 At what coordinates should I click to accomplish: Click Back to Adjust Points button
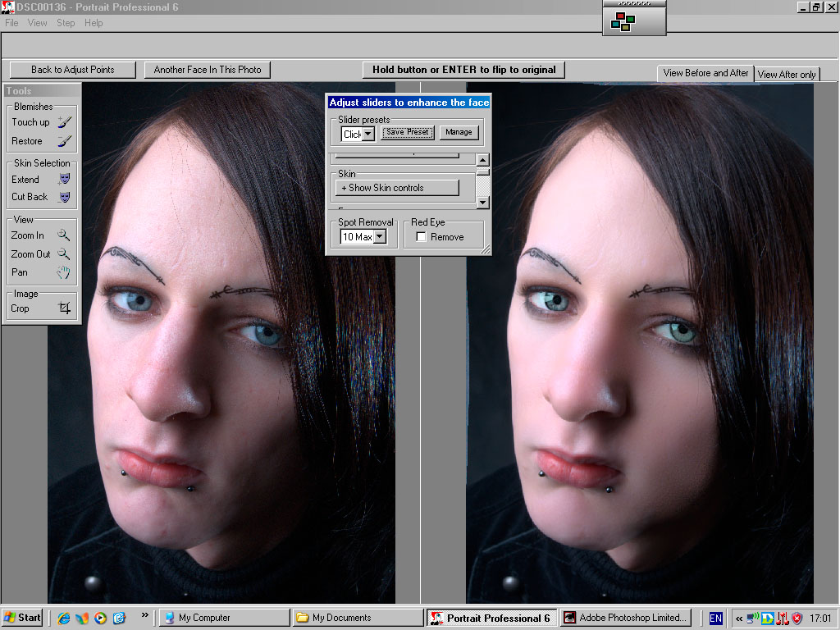click(x=73, y=70)
